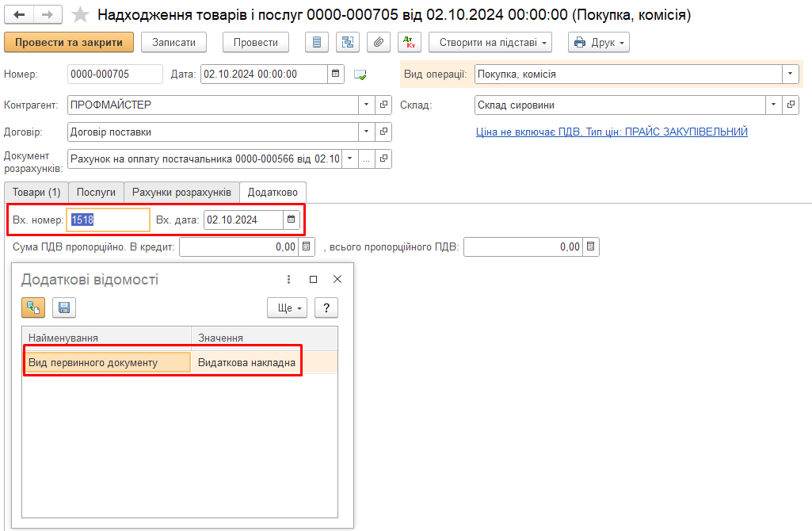Toggle the posted status icon beside date

(x=360, y=74)
